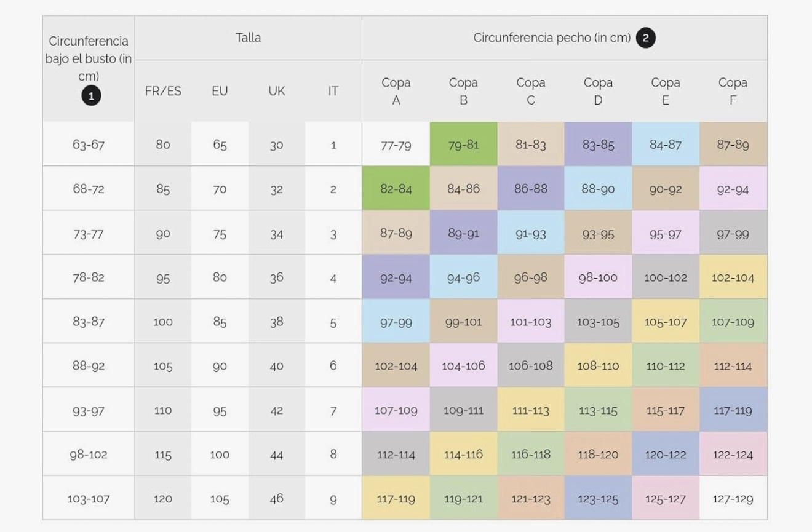Select the 103-107 under-bust row cell
Screen dimensions: 812x532
pyautogui.click(x=89, y=499)
